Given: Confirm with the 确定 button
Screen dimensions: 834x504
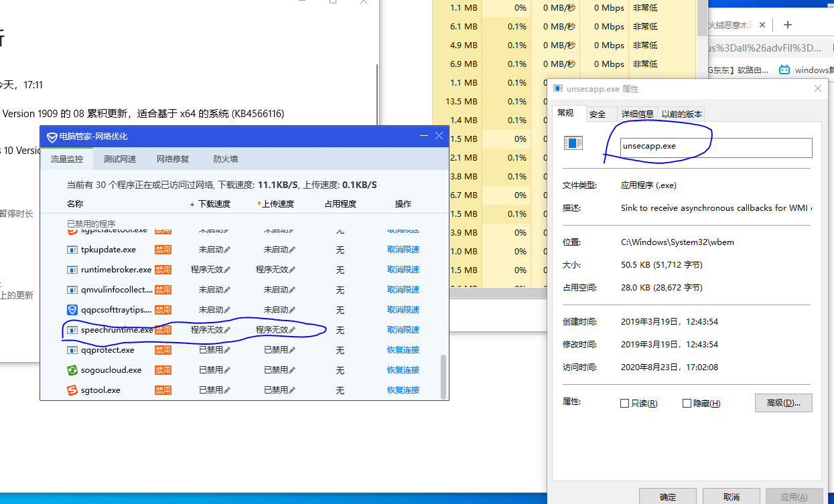Looking at the screenshot, I should click(x=668, y=497).
